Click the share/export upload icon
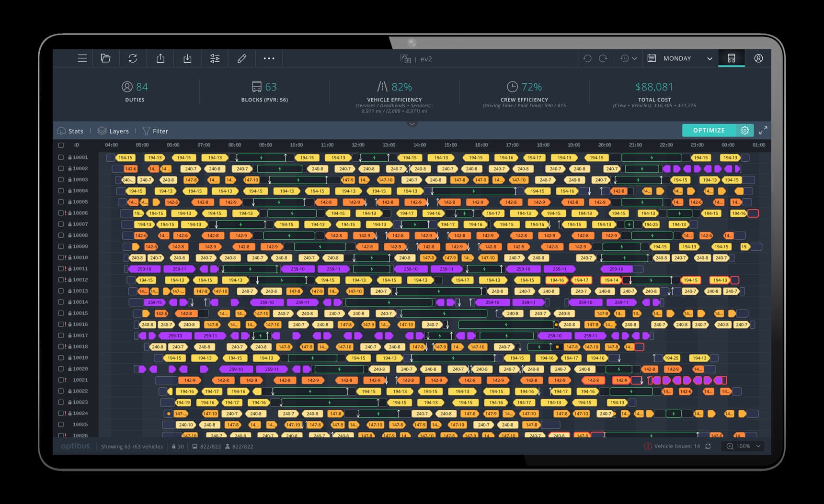This screenshot has height=504, width=824. (x=160, y=58)
